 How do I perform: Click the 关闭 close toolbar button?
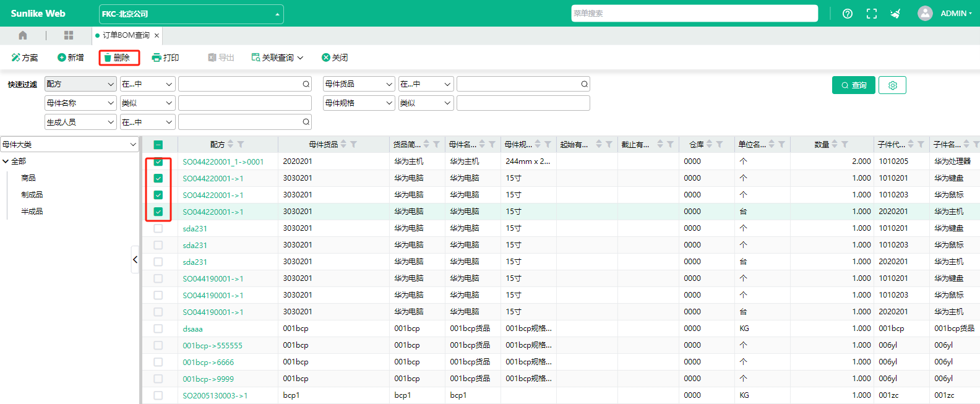(x=335, y=58)
